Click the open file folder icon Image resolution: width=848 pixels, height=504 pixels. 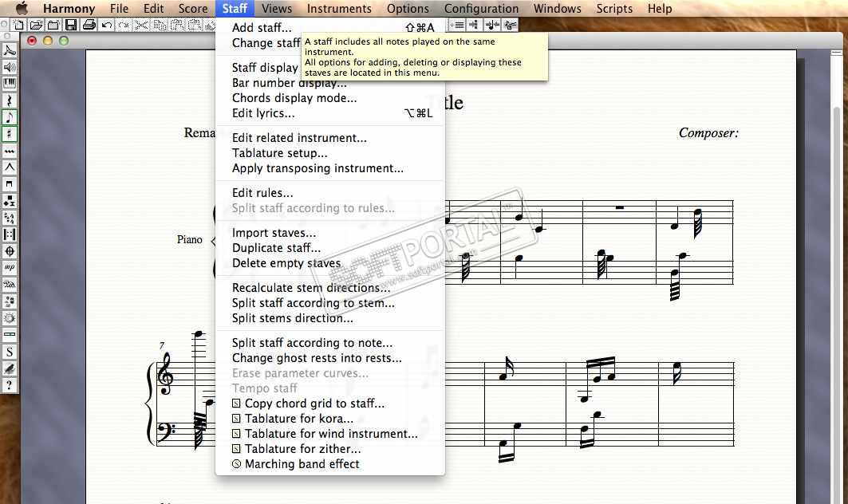click(x=36, y=25)
